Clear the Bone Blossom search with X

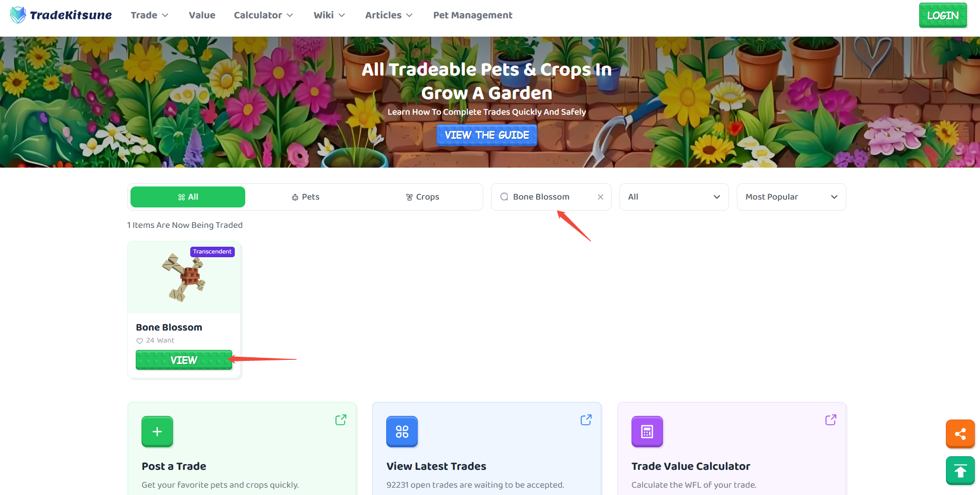[601, 197]
